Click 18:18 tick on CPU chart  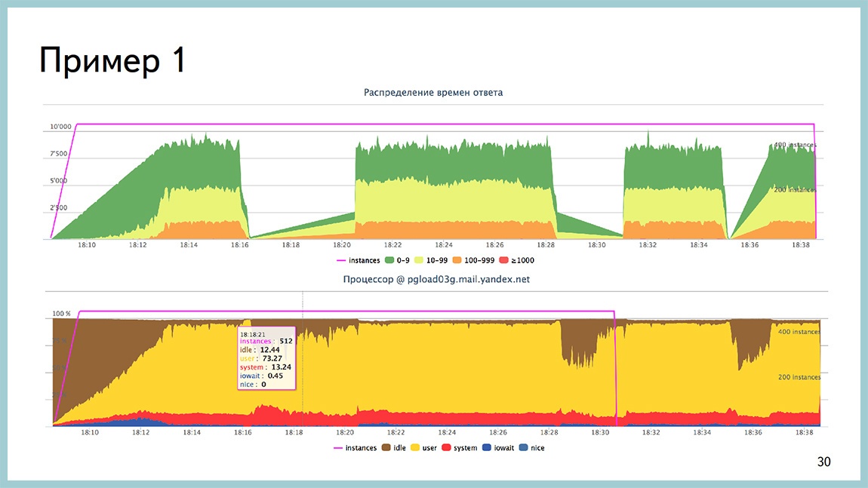[x=294, y=432]
